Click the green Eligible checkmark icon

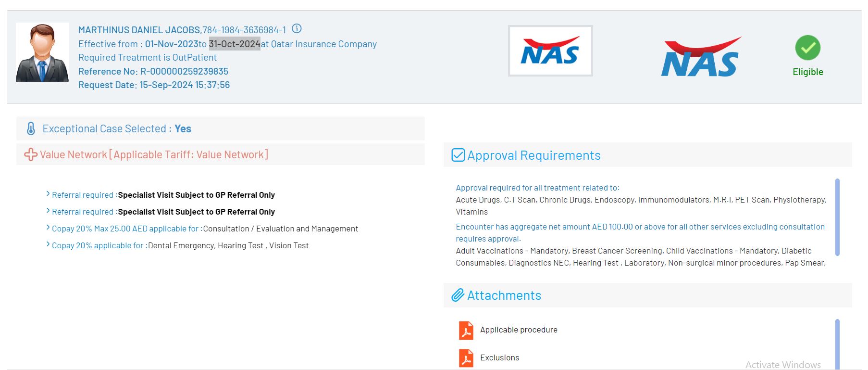tap(807, 48)
